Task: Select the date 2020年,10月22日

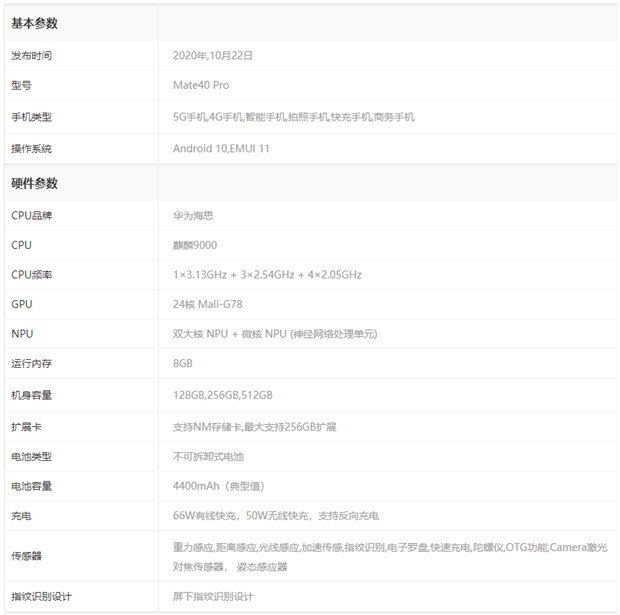Action: tap(213, 56)
